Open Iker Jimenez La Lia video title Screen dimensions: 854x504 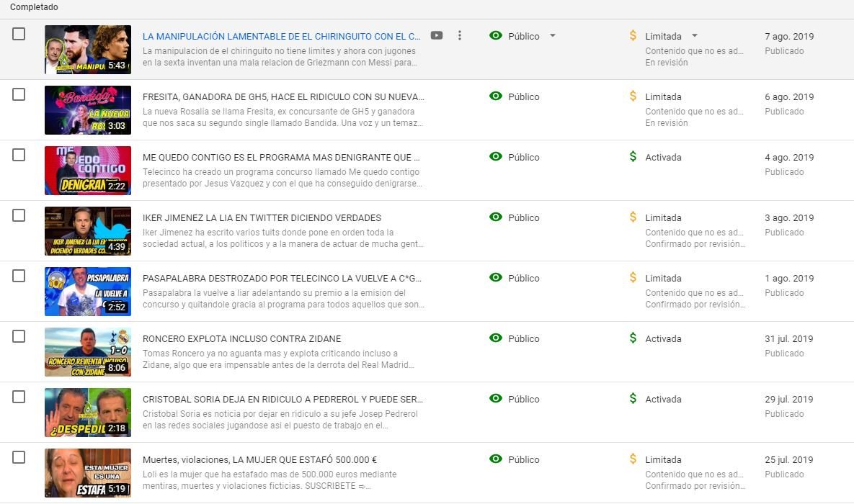[x=262, y=217]
